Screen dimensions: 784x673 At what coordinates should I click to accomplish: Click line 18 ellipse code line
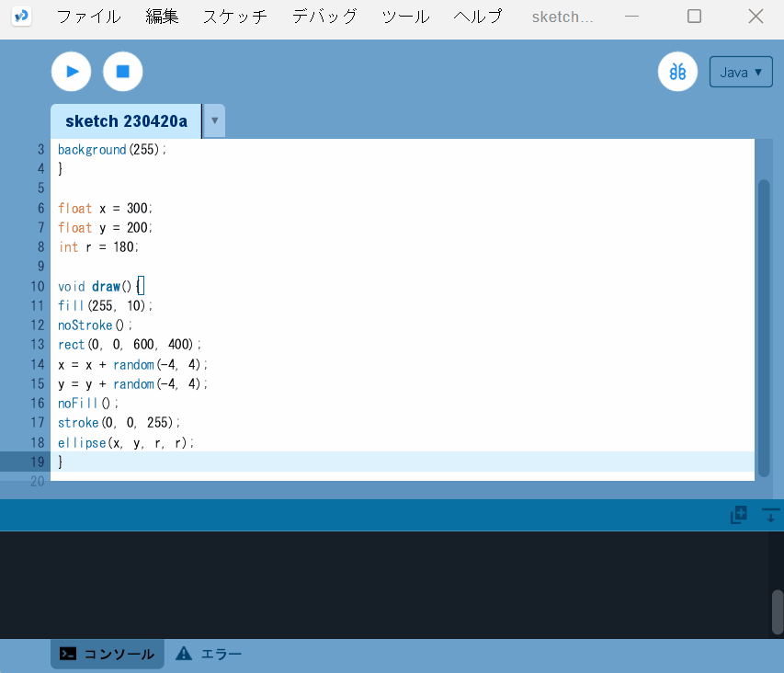click(126, 442)
